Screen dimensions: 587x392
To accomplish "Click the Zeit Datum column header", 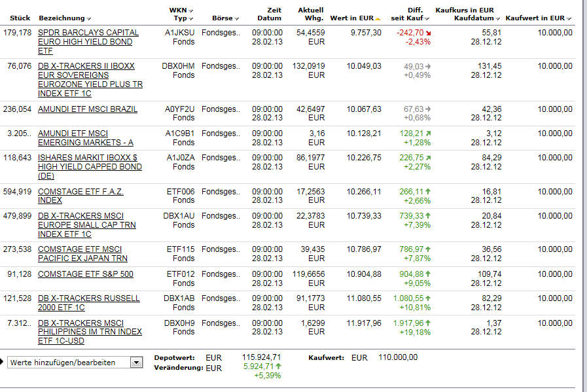I will pyautogui.click(x=269, y=14).
